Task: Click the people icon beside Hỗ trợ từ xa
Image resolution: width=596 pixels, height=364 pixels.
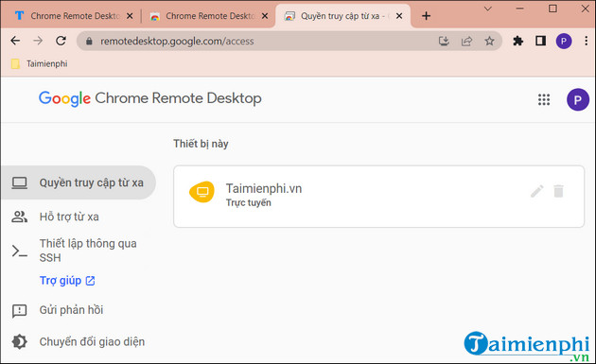Action: (19, 217)
